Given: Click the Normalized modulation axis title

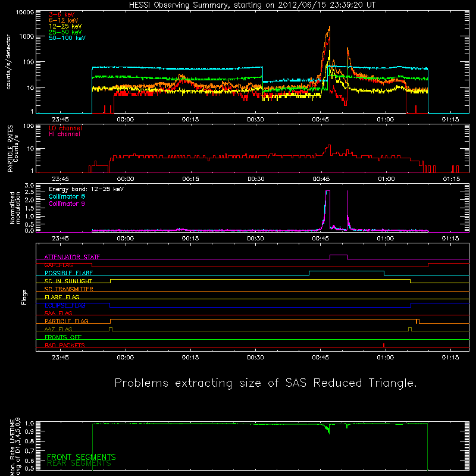Looking at the screenshot, I should (x=15, y=208).
